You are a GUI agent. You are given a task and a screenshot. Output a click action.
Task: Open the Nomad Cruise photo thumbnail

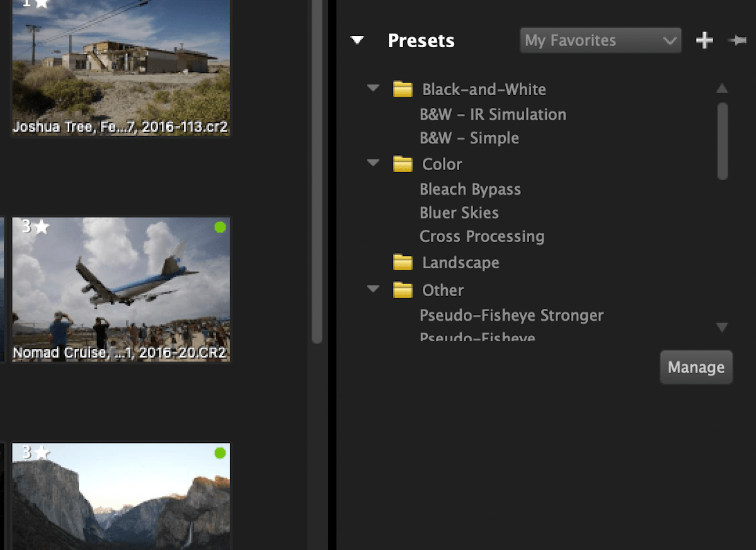[121, 290]
